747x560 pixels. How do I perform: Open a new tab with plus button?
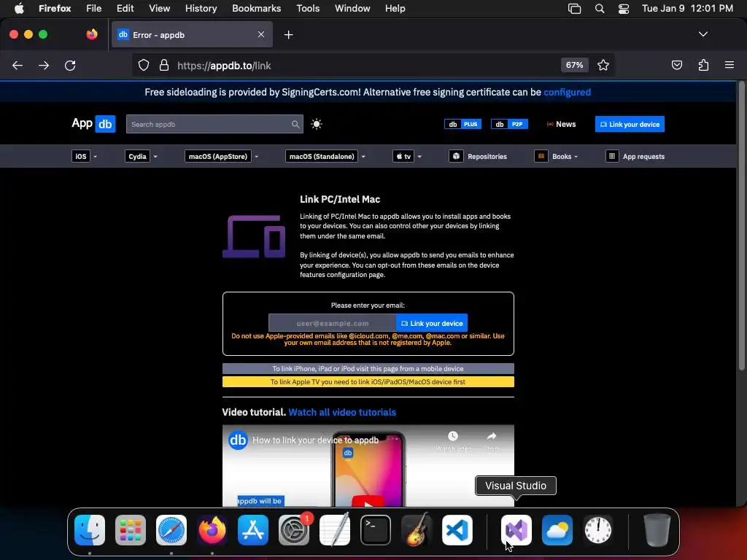288,35
